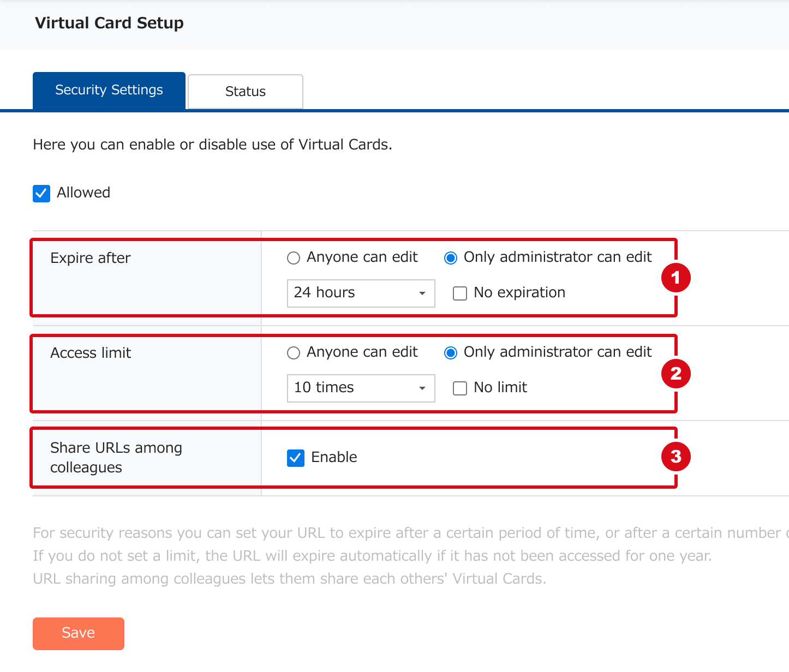789x672 pixels.
Task: Open the Security Settings tab
Action: tap(109, 91)
